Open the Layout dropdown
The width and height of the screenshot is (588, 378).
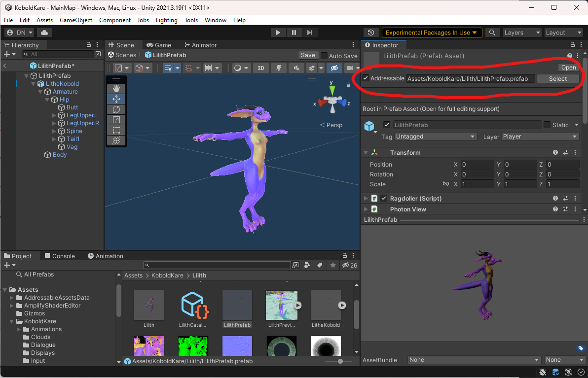[563, 33]
